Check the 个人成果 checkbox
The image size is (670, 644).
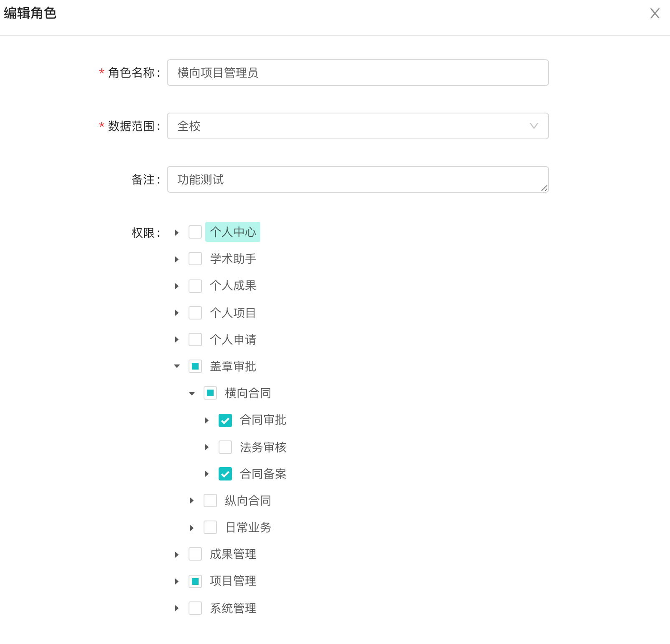195,286
